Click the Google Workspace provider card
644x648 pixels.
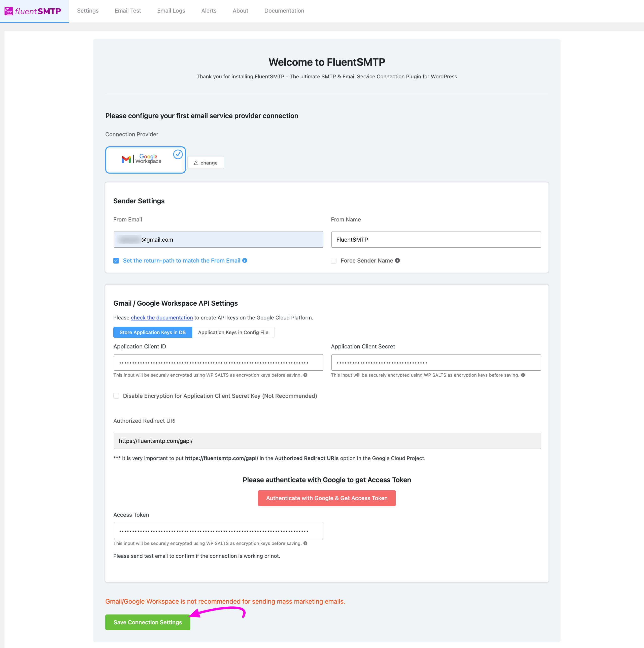[x=146, y=160]
